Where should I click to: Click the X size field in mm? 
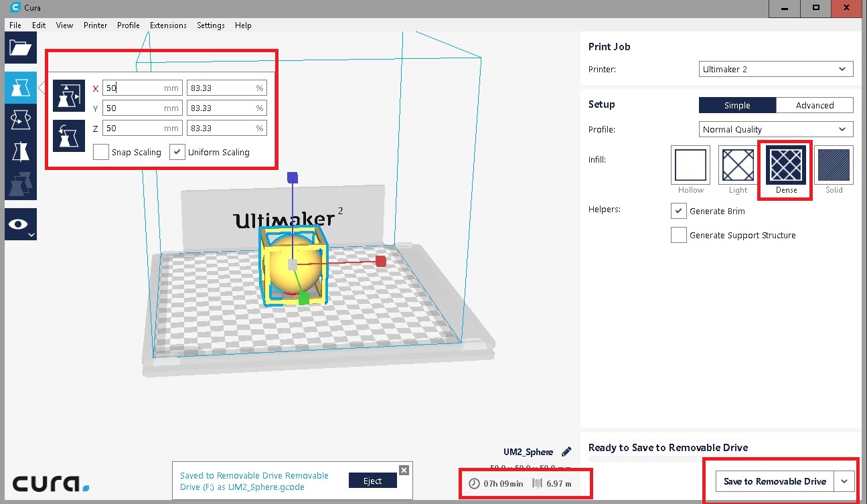point(142,88)
